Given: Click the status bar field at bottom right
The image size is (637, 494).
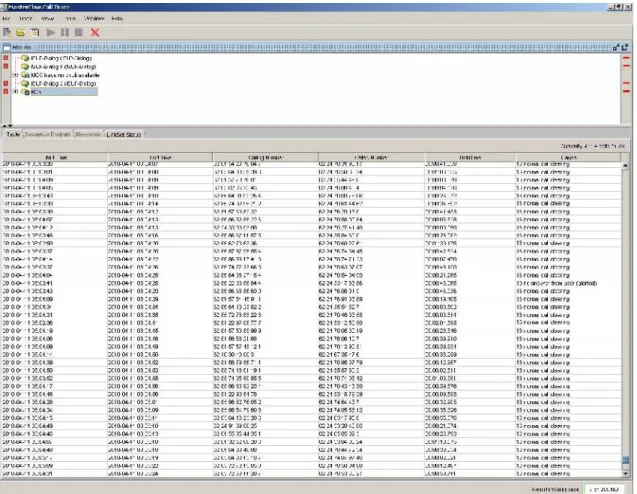Looking at the screenshot, I should click(604, 489).
